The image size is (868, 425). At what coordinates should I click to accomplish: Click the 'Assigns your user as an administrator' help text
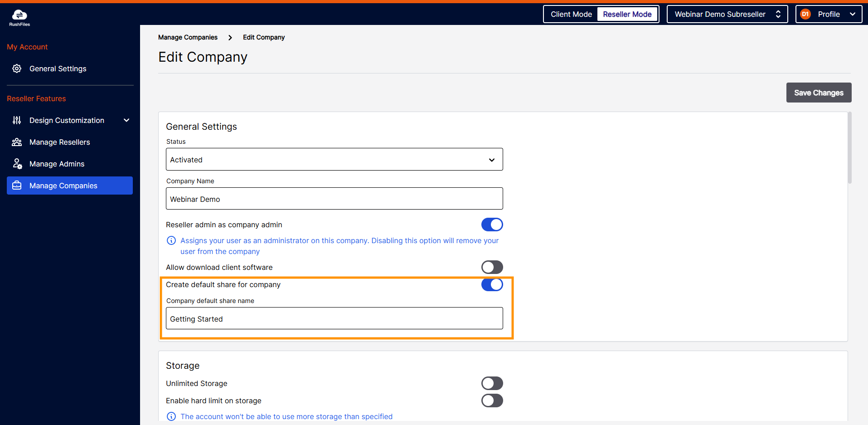click(339, 246)
